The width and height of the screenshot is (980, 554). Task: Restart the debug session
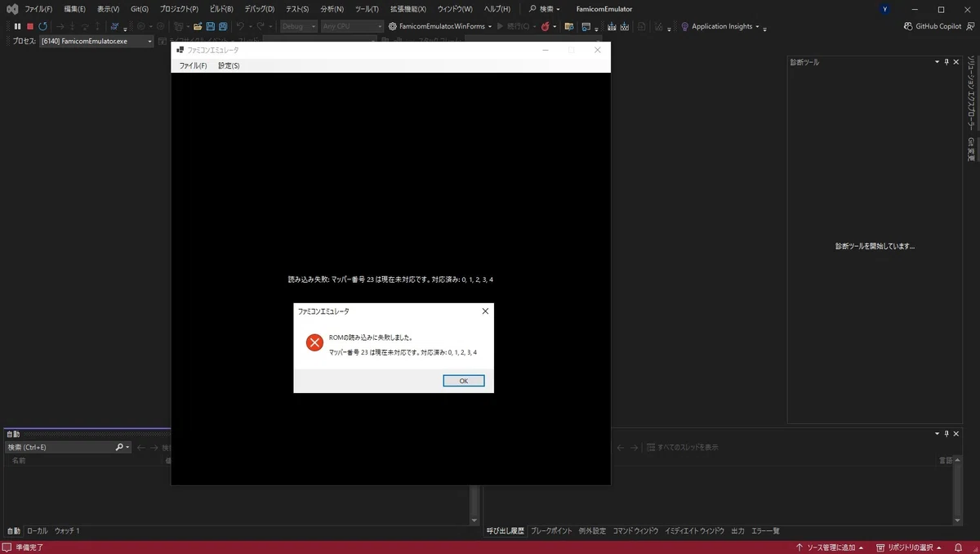click(43, 26)
